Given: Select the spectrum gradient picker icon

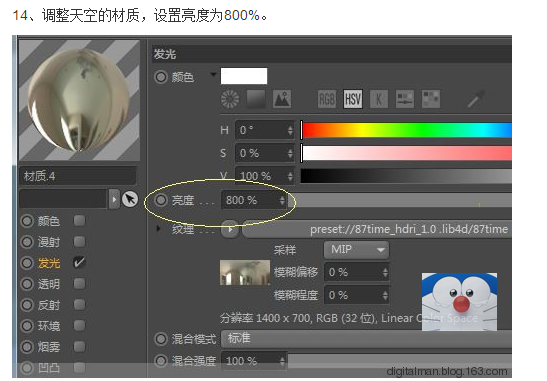Looking at the screenshot, I should pos(256,99).
